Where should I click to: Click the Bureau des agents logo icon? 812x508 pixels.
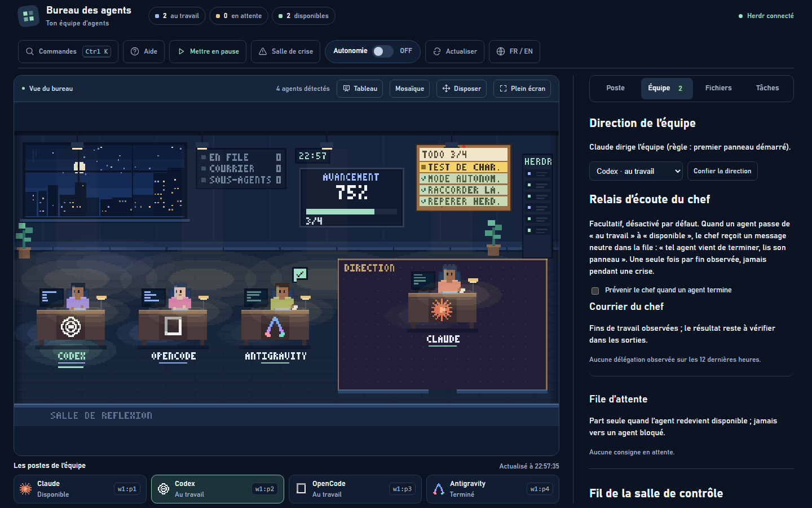tap(29, 16)
